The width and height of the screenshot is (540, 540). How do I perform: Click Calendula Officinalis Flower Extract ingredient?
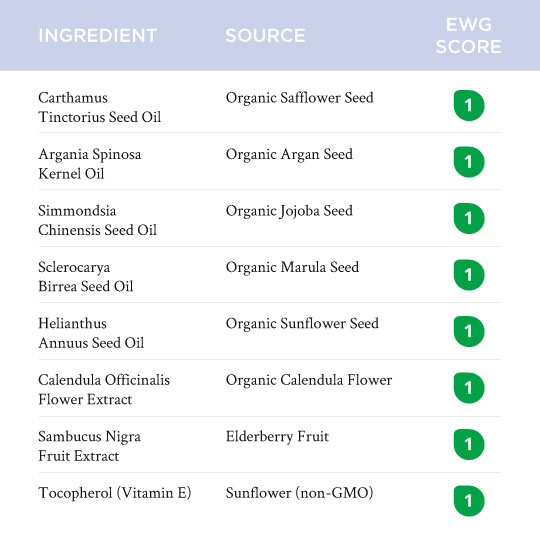pyautogui.click(x=104, y=390)
